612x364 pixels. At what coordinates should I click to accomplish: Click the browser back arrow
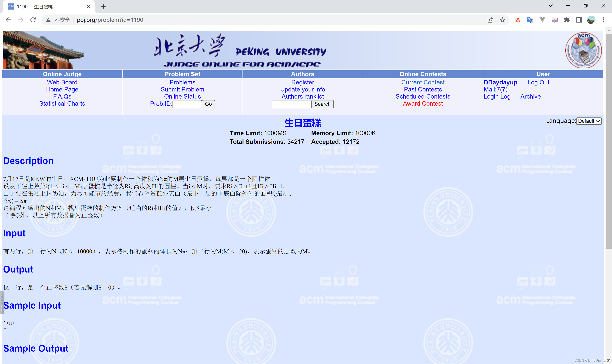(x=8, y=20)
